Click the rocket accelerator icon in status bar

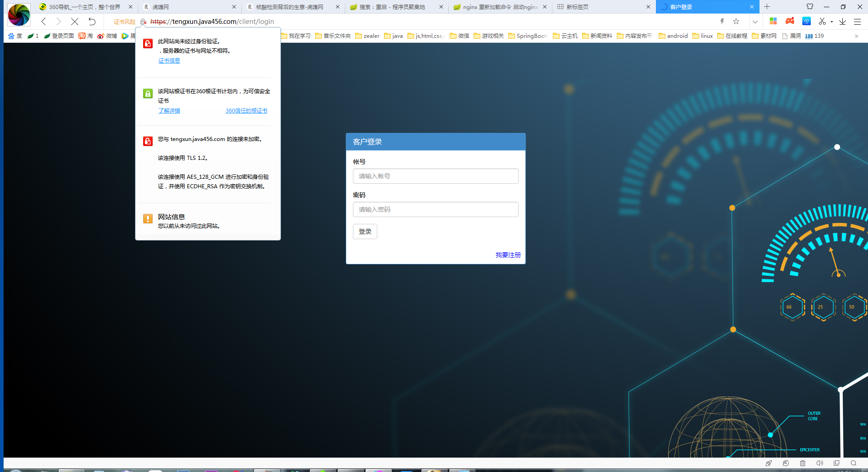769,463
